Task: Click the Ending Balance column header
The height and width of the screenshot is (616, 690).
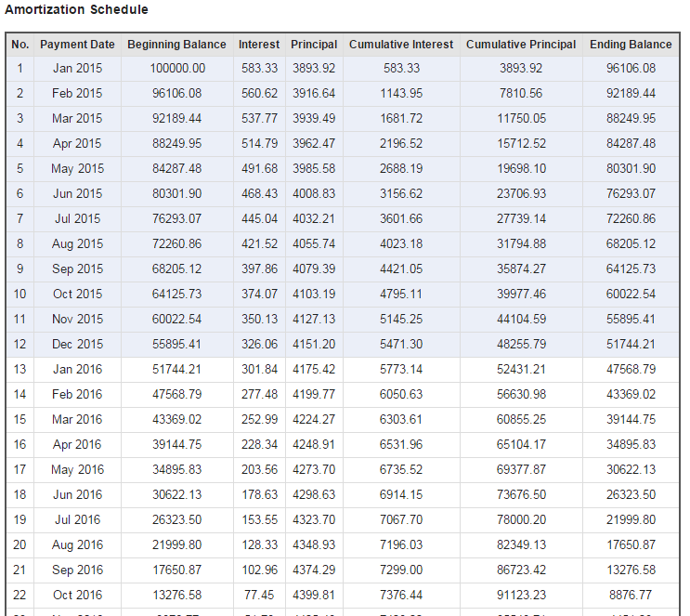Action: point(631,45)
